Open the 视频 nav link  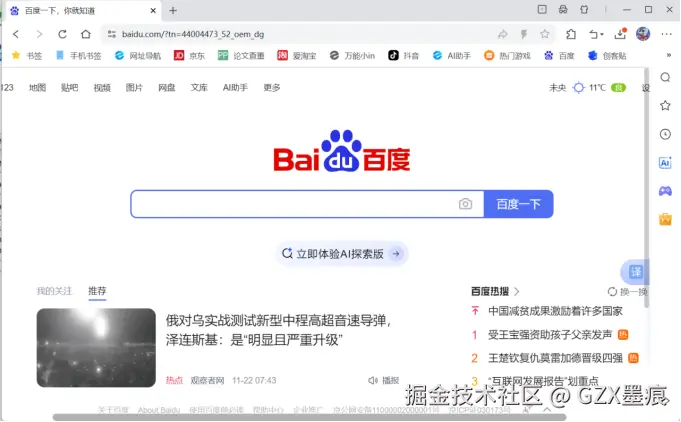pyautogui.click(x=102, y=88)
